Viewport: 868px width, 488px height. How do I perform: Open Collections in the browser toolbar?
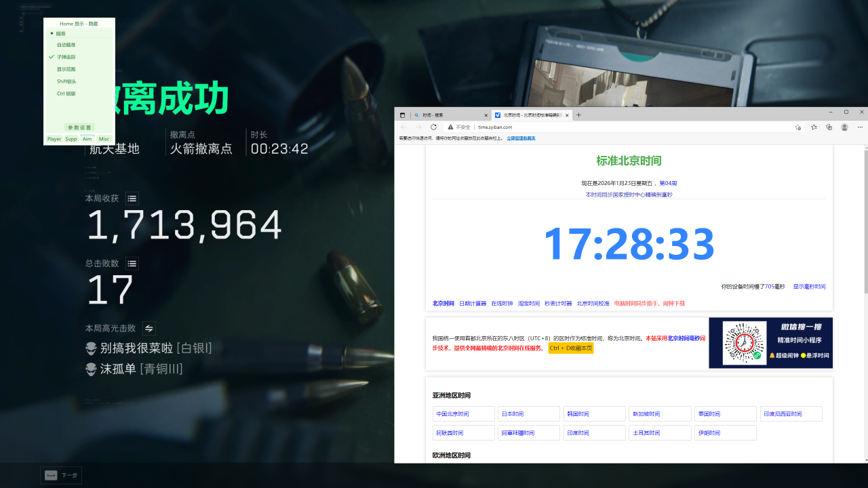point(828,127)
